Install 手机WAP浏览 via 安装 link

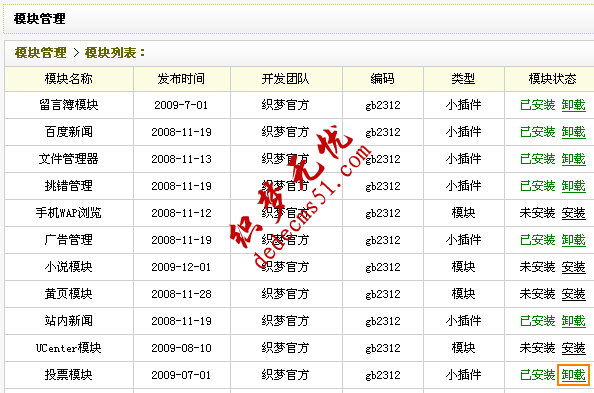pyautogui.click(x=573, y=213)
